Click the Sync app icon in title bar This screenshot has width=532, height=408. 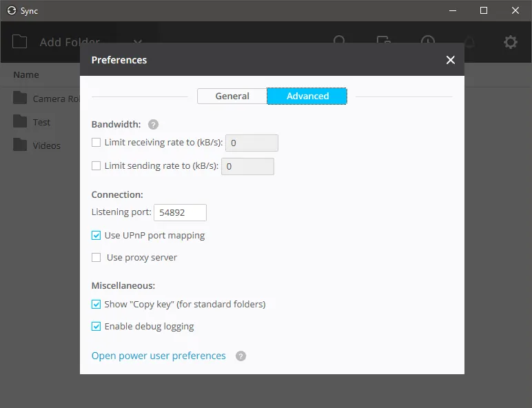[x=12, y=10]
